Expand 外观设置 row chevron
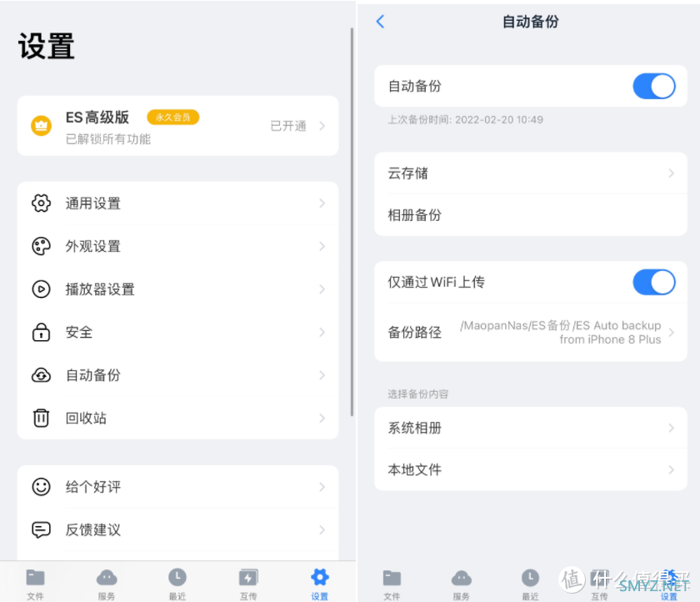This screenshot has width=700, height=602. pyautogui.click(x=322, y=246)
